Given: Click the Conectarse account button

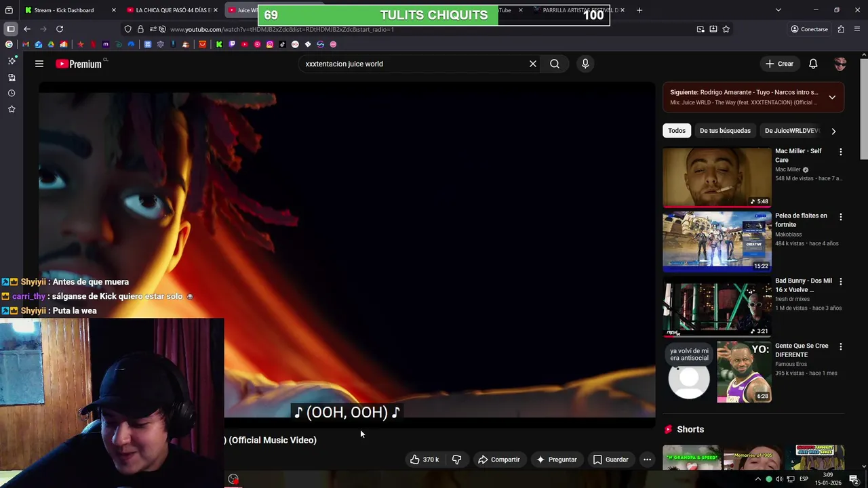Looking at the screenshot, I should point(809,29).
